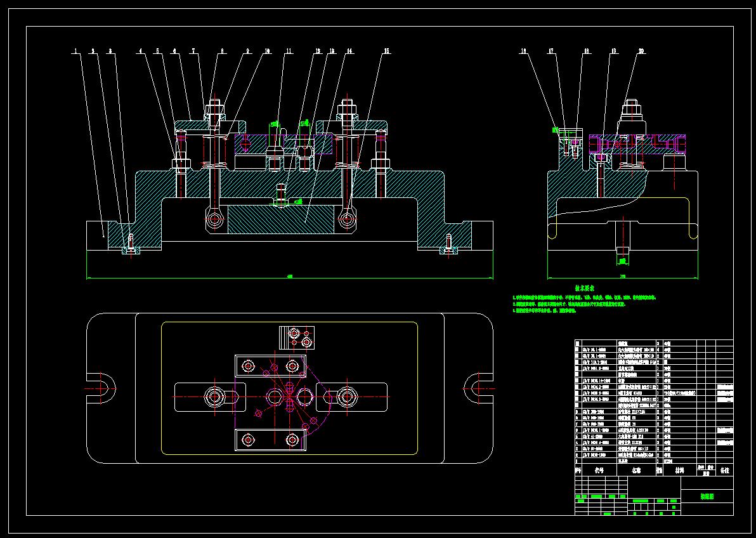
Task: Click part callout number 17 in side view
Action: 551,51
